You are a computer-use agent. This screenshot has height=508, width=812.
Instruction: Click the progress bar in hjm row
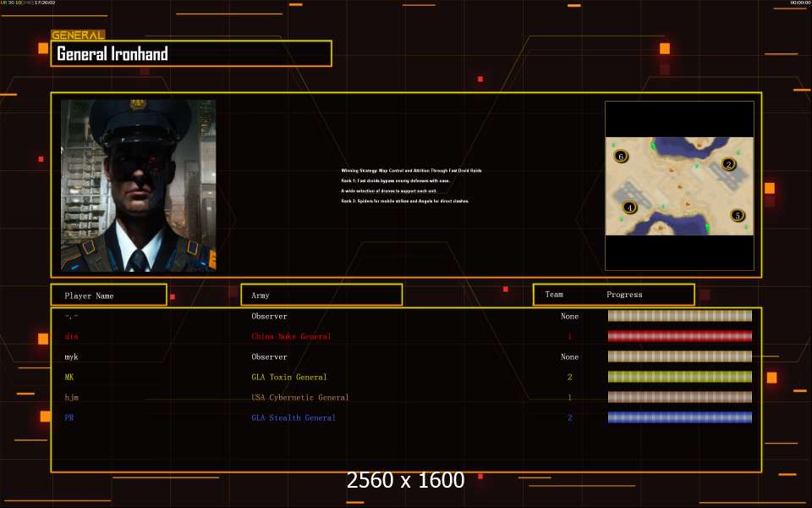click(x=679, y=397)
